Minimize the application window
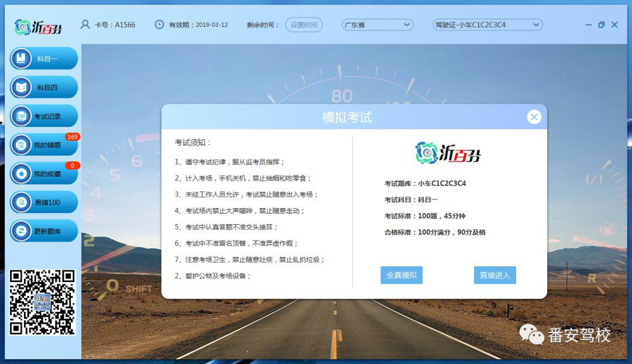This screenshot has height=364, width=632. click(x=588, y=25)
